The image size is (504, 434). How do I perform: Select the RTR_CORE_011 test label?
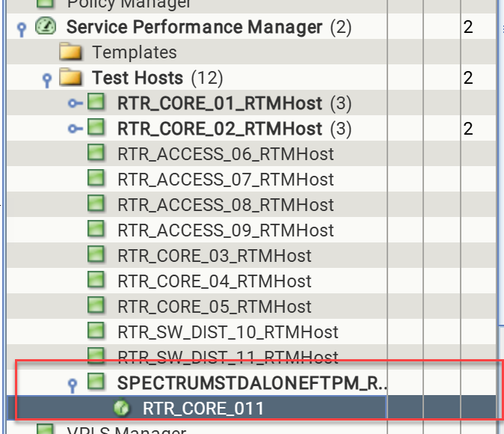click(203, 409)
